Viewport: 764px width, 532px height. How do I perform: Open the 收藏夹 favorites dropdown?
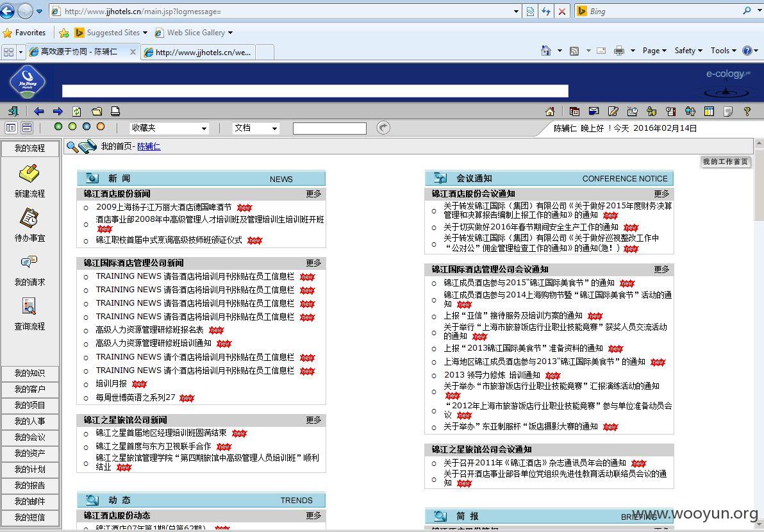[x=169, y=128]
